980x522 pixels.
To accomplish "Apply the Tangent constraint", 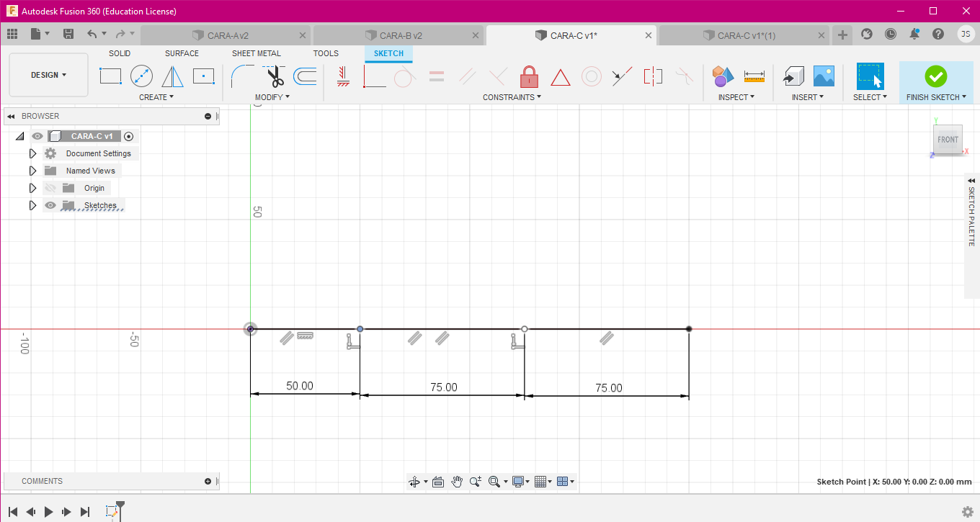I will point(404,76).
